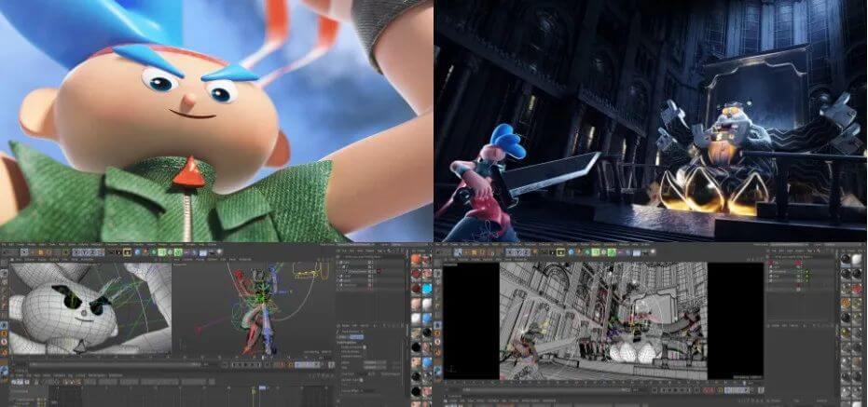The height and width of the screenshot is (407, 868).
Task: Open Filter menu in left window's first viewport
Action: pos(64,259)
